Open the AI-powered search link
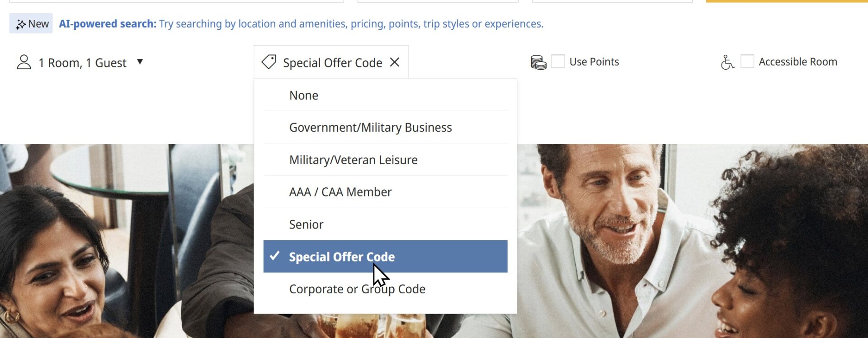The width and height of the screenshot is (868, 338). tap(107, 24)
